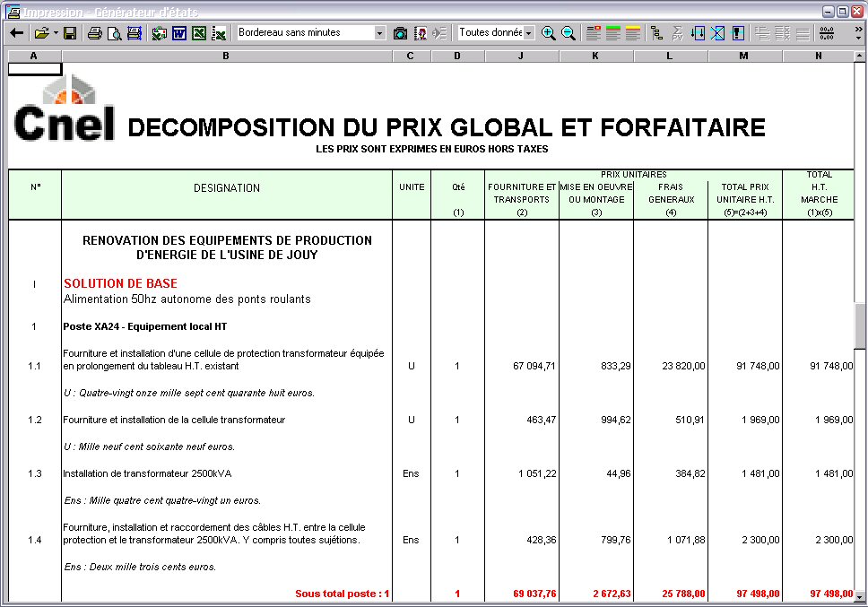Zoom in with the plus magnifier

click(x=548, y=33)
